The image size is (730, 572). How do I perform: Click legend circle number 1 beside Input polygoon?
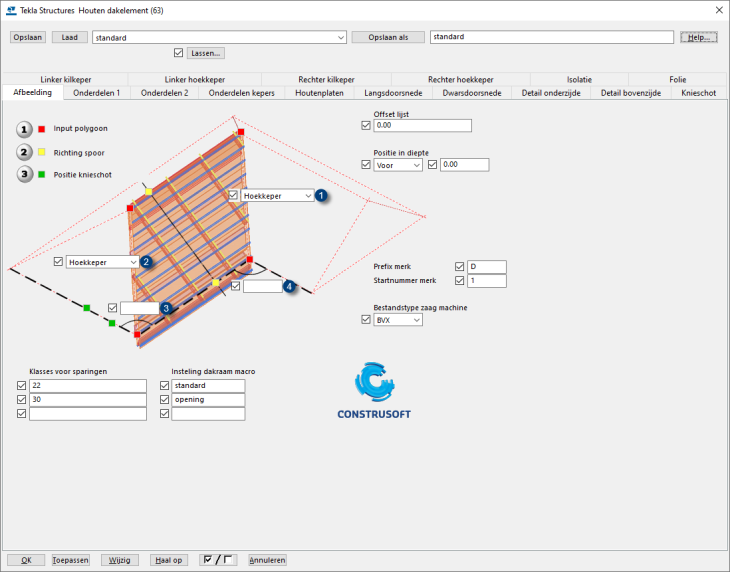coord(24,129)
